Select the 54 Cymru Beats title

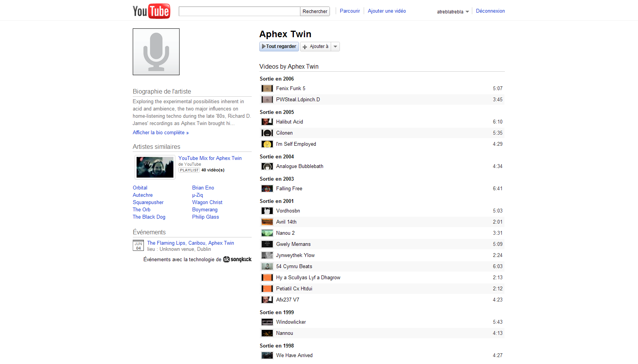(x=294, y=267)
